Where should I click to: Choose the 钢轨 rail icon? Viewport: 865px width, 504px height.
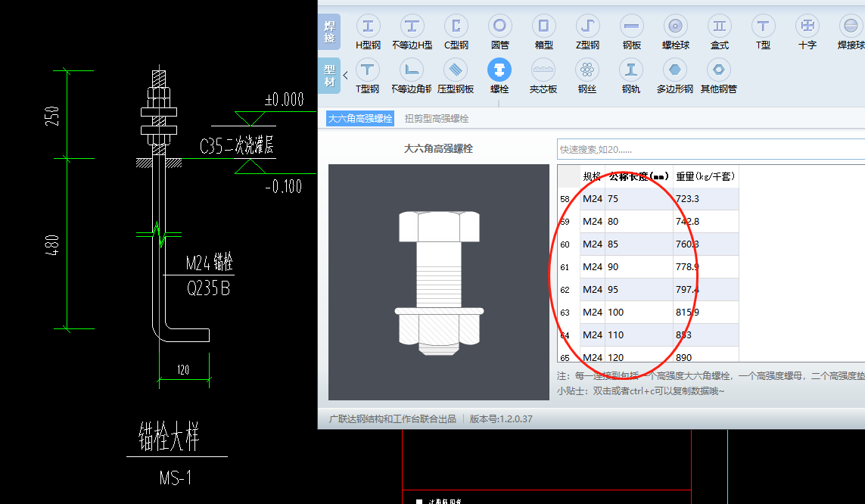pyautogui.click(x=631, y=70)
